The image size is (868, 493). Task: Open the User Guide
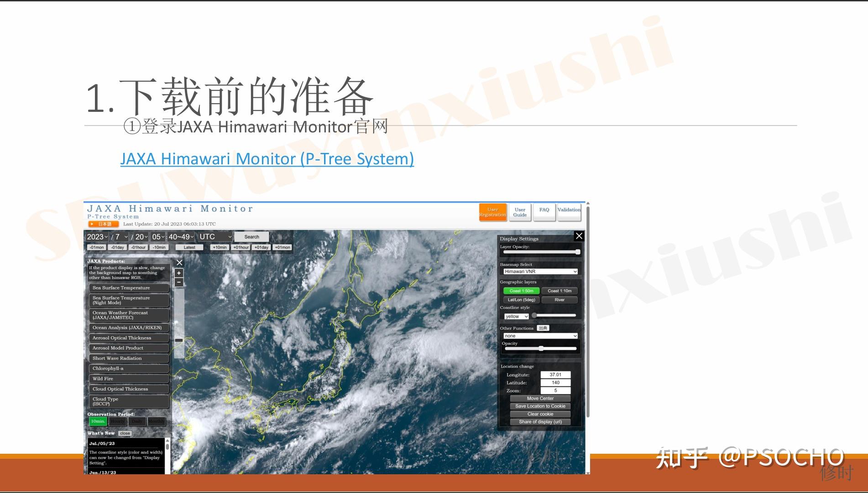click(519, 212)
